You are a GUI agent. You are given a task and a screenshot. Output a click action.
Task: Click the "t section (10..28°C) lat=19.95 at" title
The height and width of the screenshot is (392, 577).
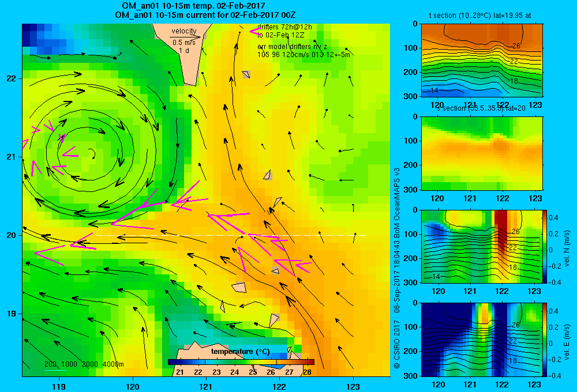click(480, 16)
